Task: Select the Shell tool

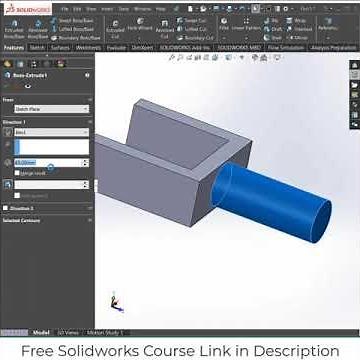Action: [x=273, y=38]
